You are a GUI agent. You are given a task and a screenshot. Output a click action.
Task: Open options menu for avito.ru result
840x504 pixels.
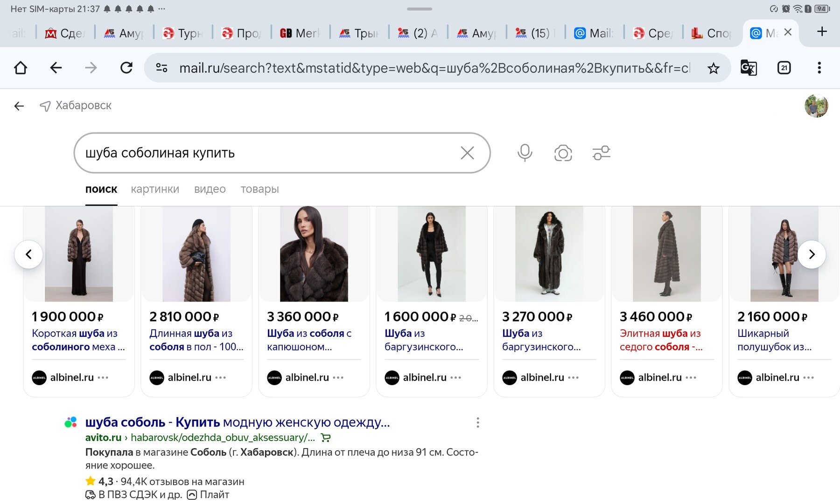477,423
